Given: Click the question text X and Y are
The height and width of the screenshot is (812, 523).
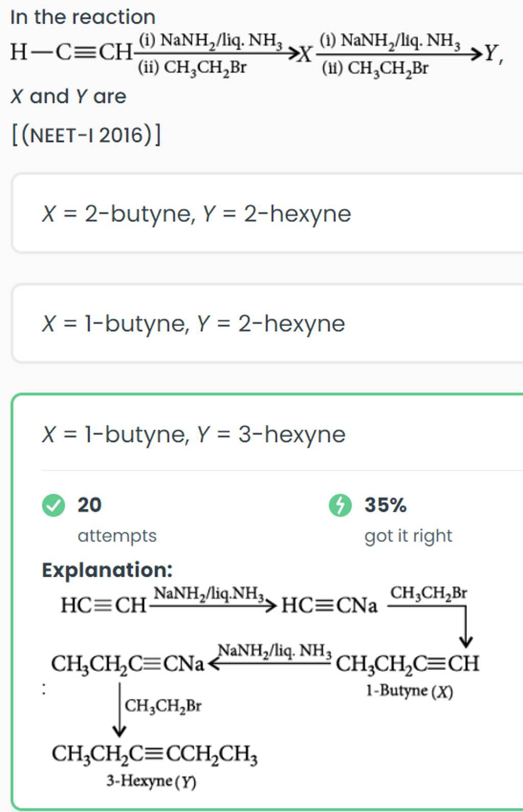Looking at the screenshot, I should click(x=68, y=96).
